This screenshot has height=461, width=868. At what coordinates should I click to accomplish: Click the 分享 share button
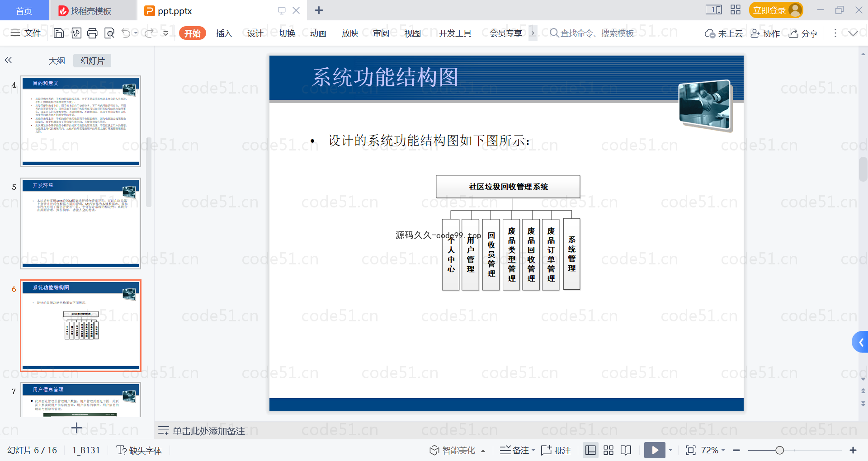803,33
